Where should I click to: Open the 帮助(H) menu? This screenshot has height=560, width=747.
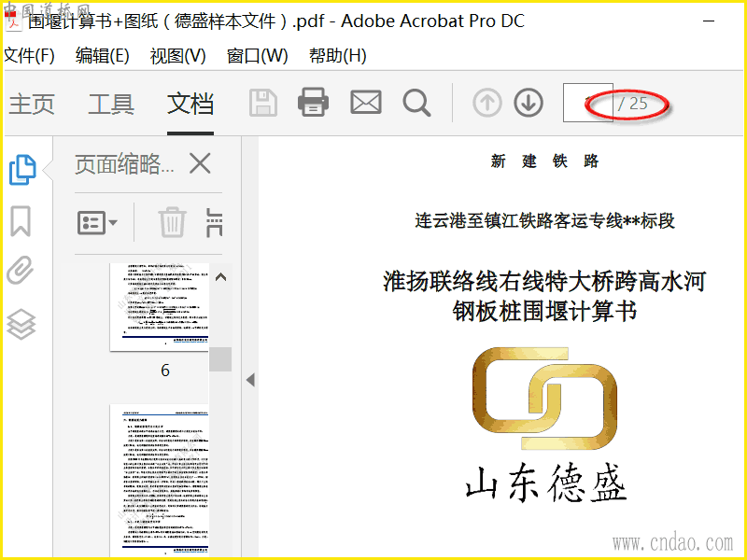338,56
